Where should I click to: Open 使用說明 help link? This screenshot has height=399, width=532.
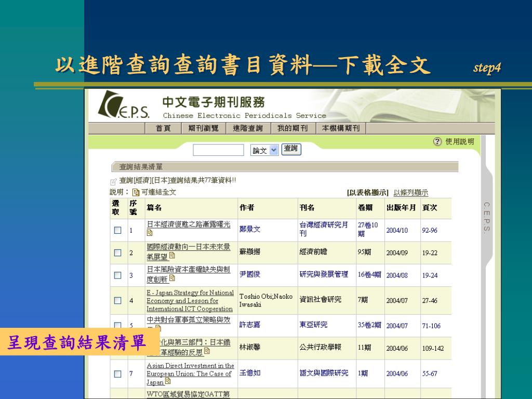point(459,141)
